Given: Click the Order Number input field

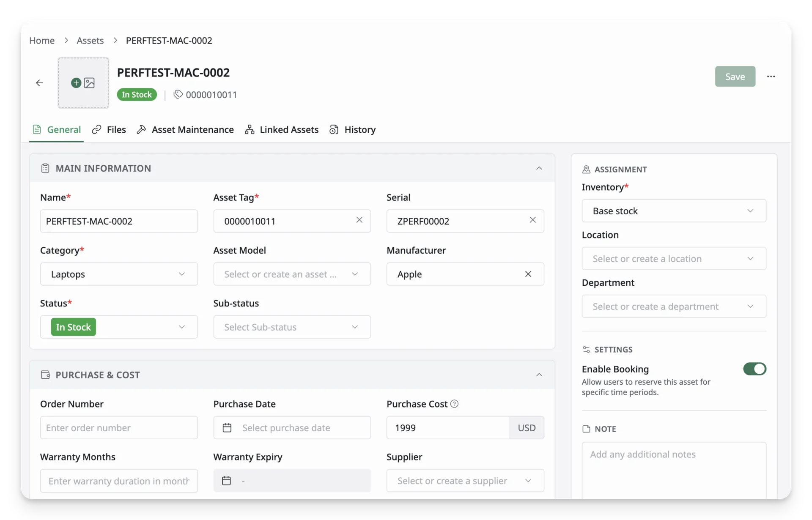Looking at the screenshot, I should click(x=119, y=427).
